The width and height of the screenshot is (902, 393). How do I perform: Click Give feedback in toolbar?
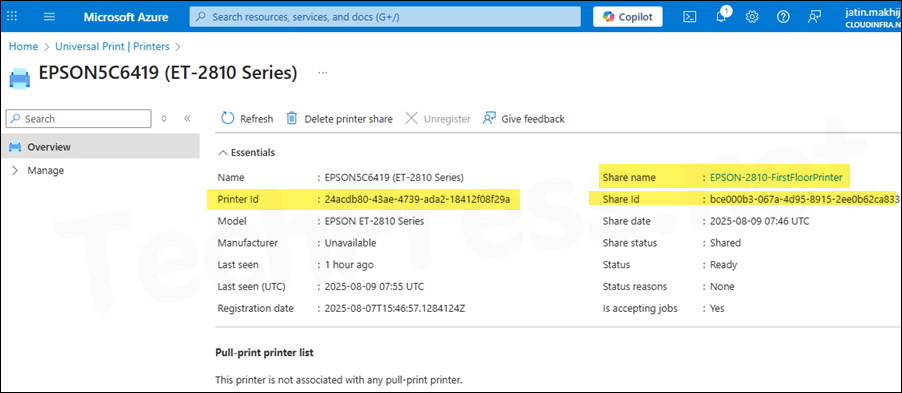coord(523,119)
